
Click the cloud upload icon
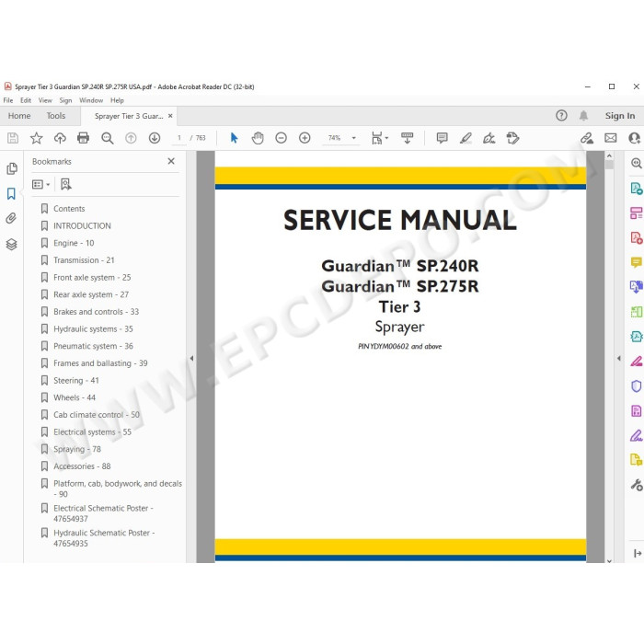60,138
